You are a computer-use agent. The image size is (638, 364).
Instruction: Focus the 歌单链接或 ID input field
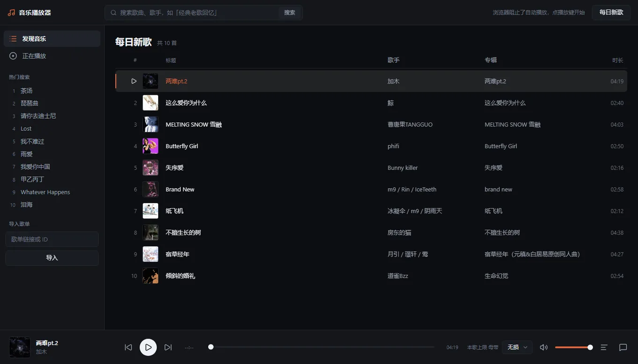click(52, 239)
